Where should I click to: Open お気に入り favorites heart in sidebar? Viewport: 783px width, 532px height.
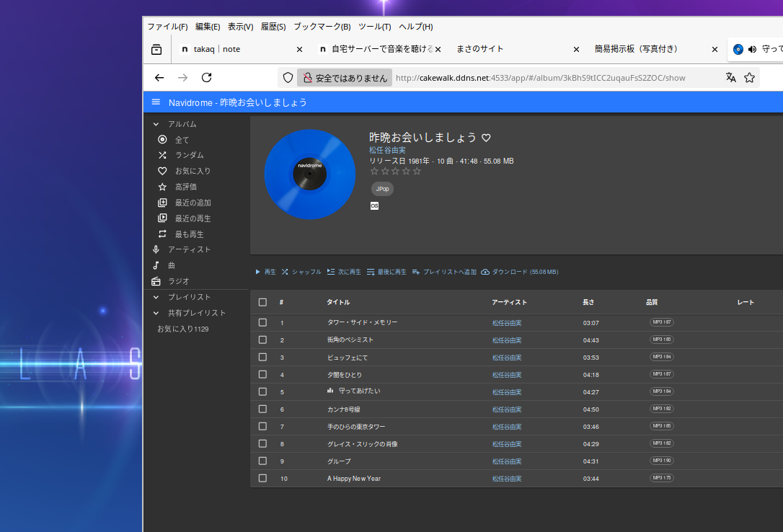point(162,171)
